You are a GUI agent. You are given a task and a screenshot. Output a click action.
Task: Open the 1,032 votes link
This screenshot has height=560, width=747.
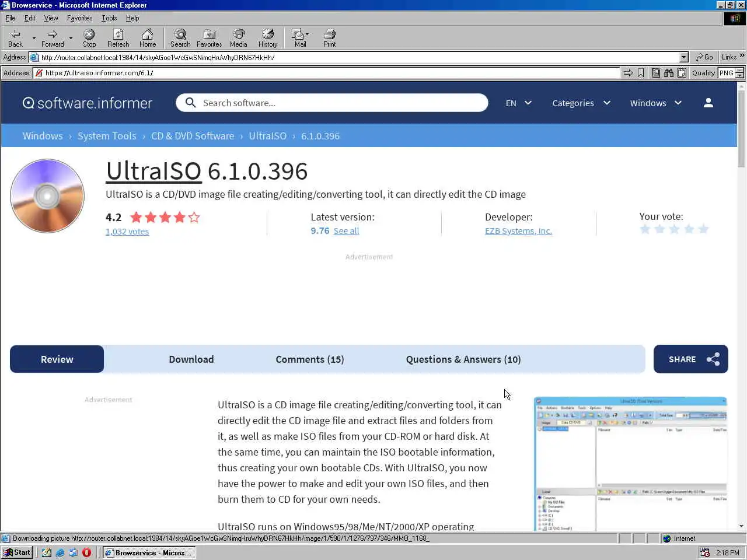click(127, 232)
